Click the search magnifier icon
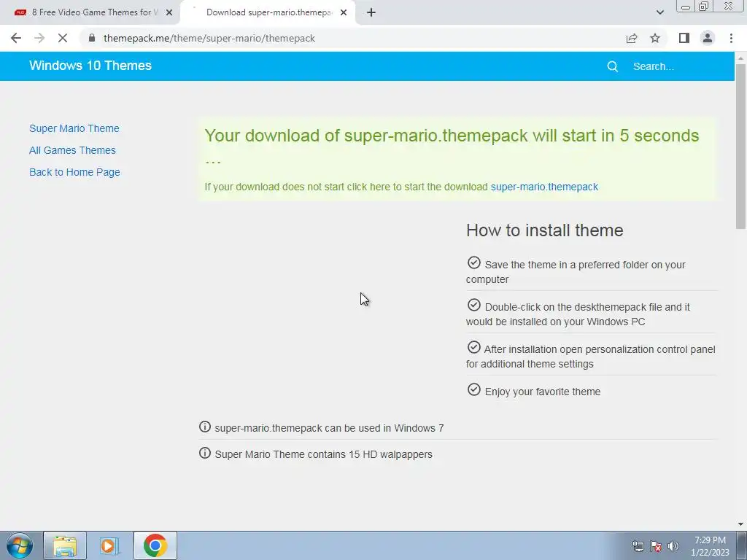 click(x=613, y=66)
